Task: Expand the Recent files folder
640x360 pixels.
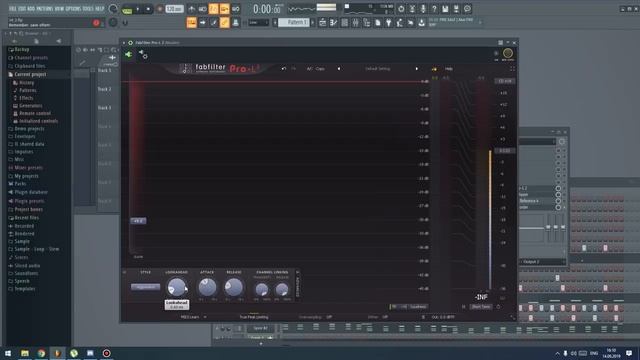Action: [x=27, y=218]
